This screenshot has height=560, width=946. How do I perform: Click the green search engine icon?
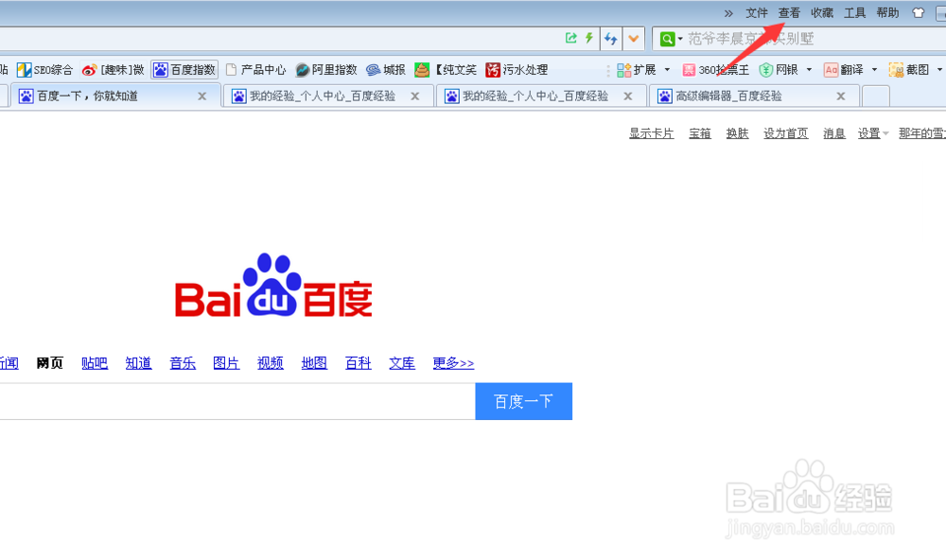667,39
